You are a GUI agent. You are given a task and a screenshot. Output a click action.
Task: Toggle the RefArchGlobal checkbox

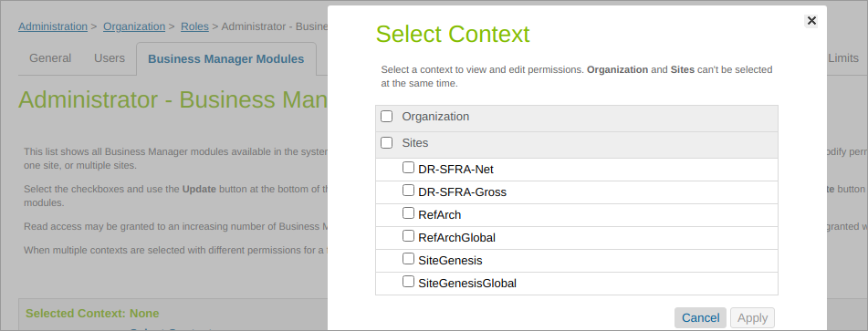(x=408, y=236)
